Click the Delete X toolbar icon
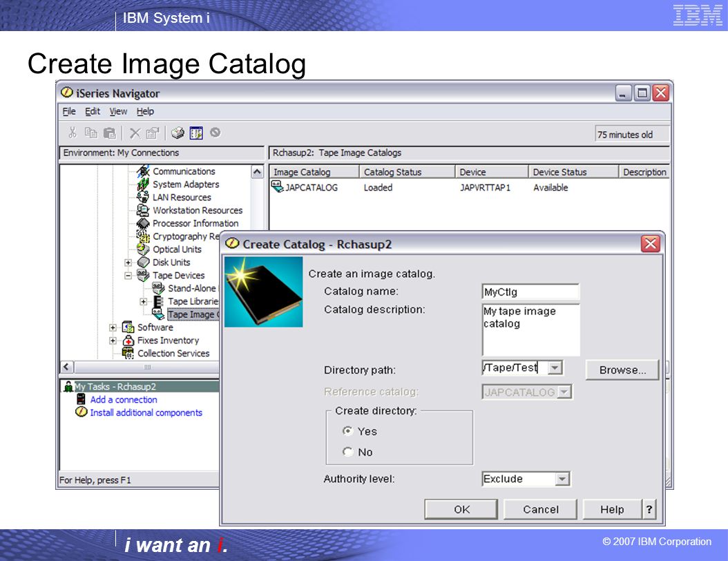The height and width of the screenshot is (561, 728). [x=135, y=133]
